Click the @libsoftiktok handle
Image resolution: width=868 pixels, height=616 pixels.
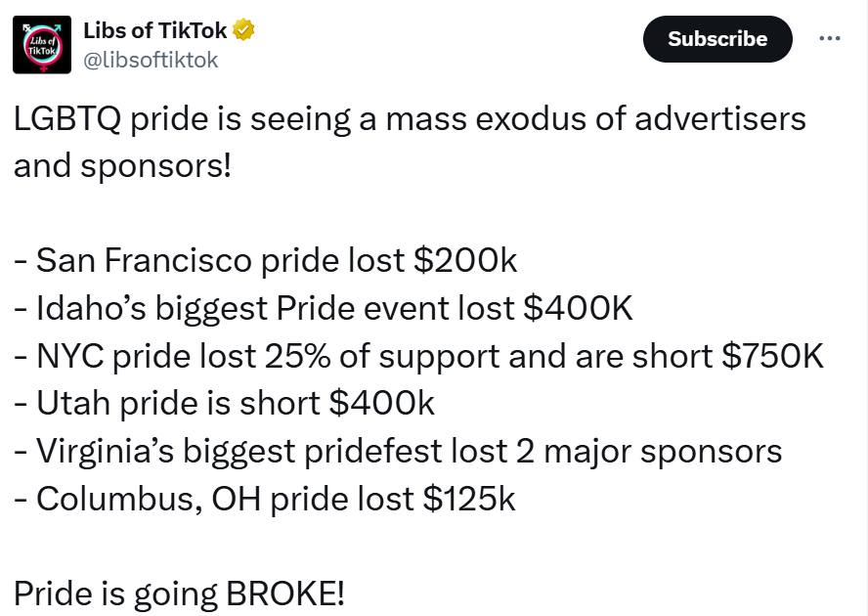pos(151,60)
